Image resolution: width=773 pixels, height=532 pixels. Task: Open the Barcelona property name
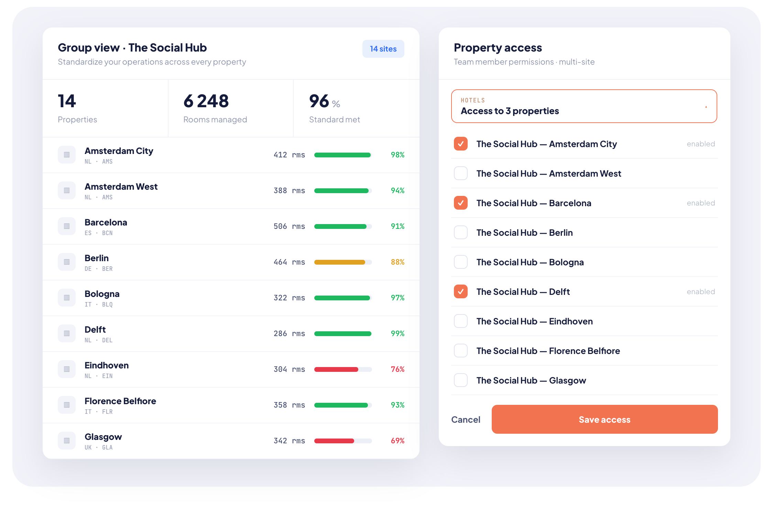106,222
